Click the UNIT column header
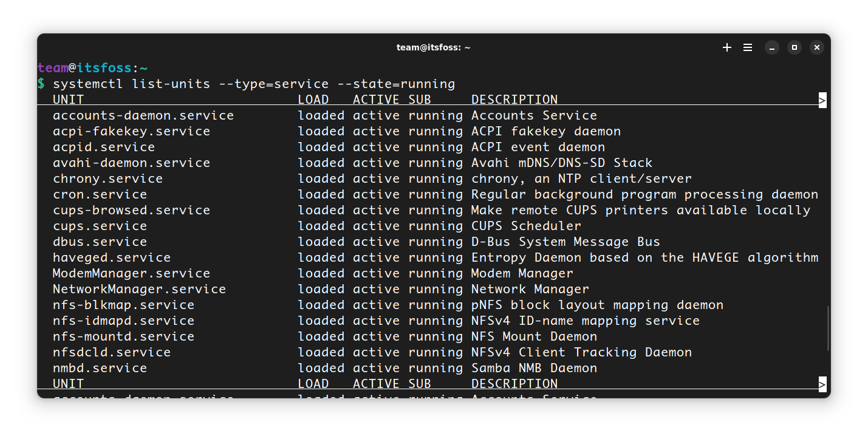 tap(67, 99)
